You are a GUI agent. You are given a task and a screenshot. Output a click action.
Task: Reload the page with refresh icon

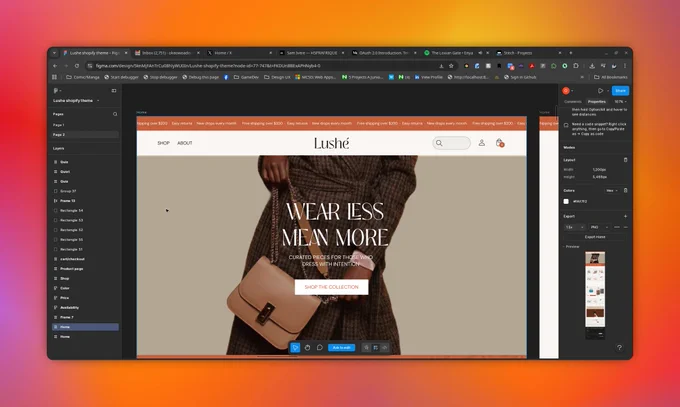(x=77, y=66)
